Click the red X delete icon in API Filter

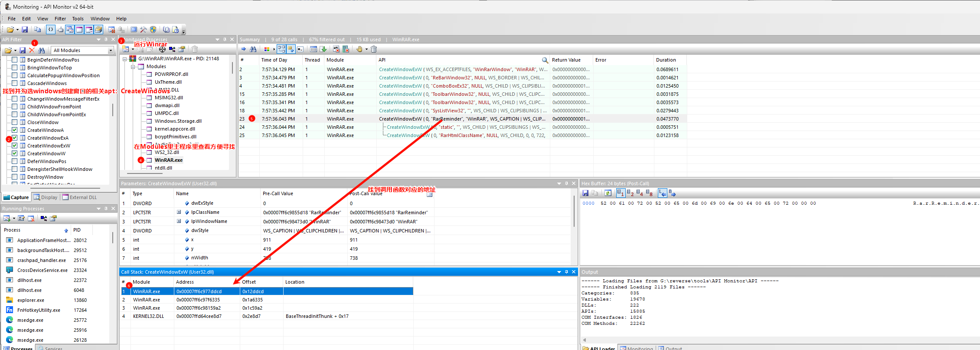pos(32,50)
